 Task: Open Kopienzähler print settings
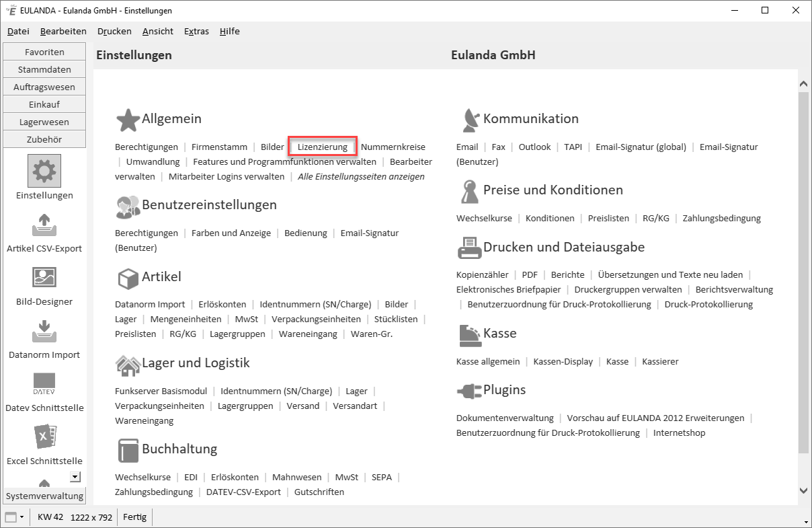click(483, 274)
